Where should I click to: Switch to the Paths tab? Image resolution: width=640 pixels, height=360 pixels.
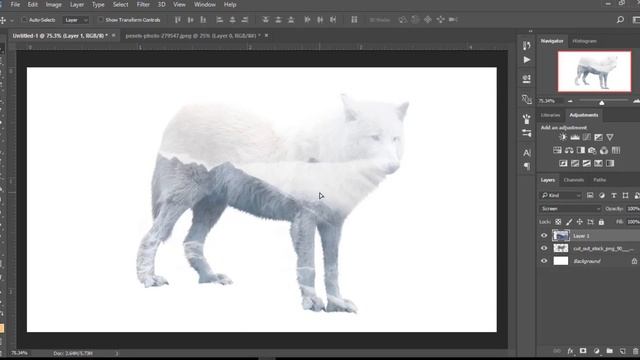click(600, 180)
